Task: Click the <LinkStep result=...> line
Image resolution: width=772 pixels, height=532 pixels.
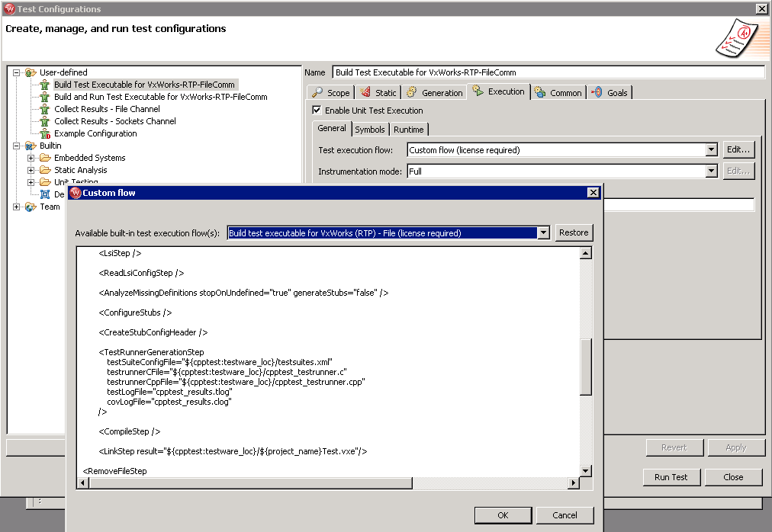Action: (x=233, y=451)
